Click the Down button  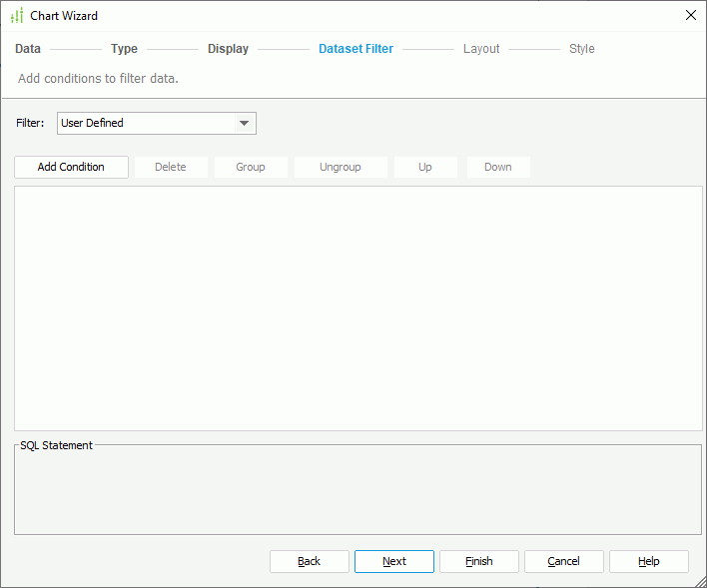tap(498, 167)
